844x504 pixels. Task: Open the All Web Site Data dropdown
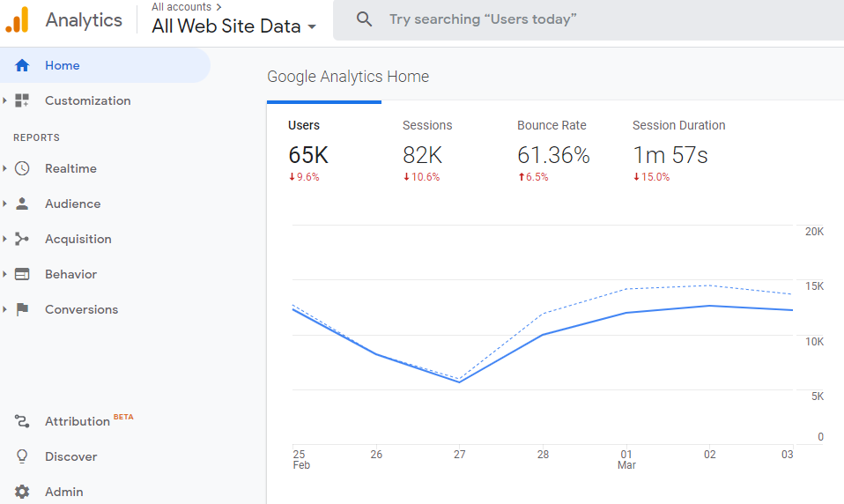click(233, 26)
